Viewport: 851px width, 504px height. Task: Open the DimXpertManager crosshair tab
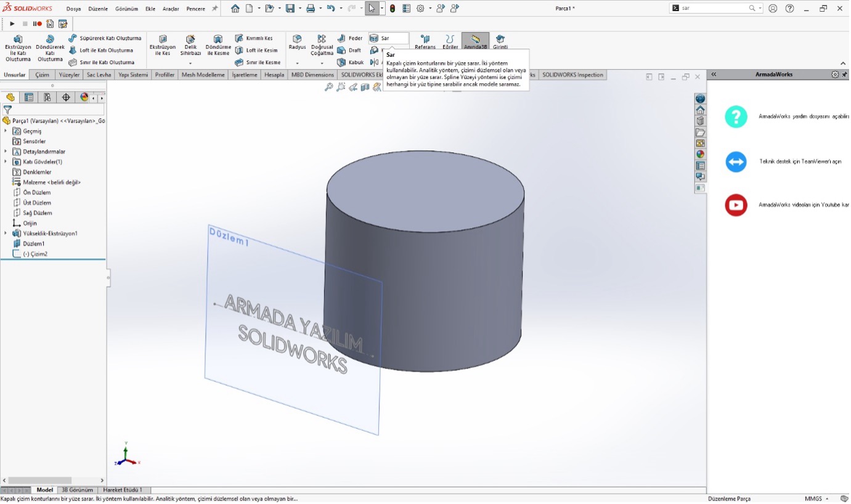pos(66,97)
